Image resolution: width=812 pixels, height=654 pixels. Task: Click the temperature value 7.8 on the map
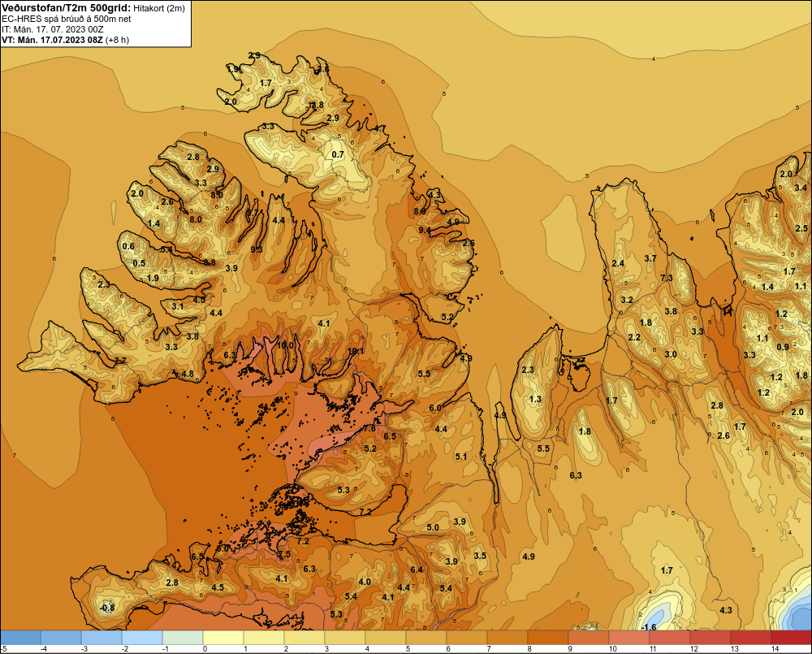click(x=369, y=429)
